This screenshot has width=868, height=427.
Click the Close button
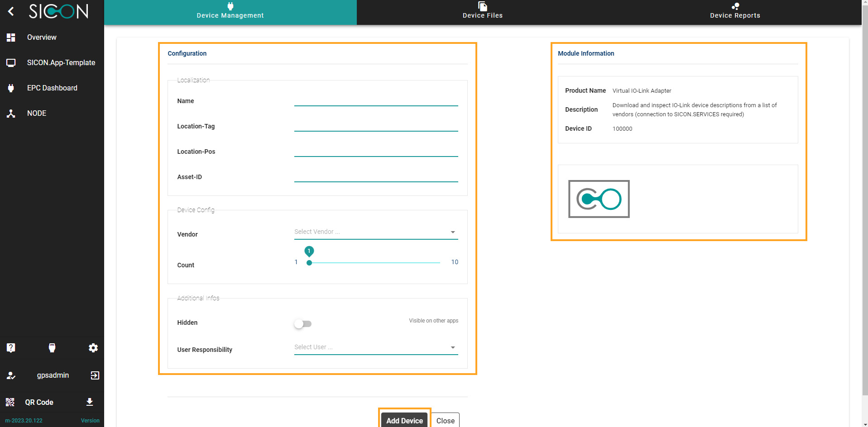[x=445, y=420]
